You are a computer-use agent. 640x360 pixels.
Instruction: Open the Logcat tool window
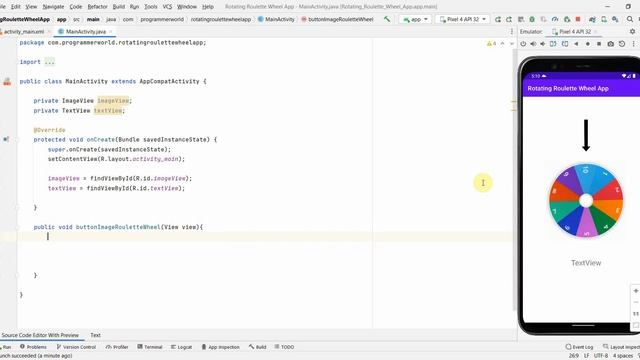click(x=182, y=347)
